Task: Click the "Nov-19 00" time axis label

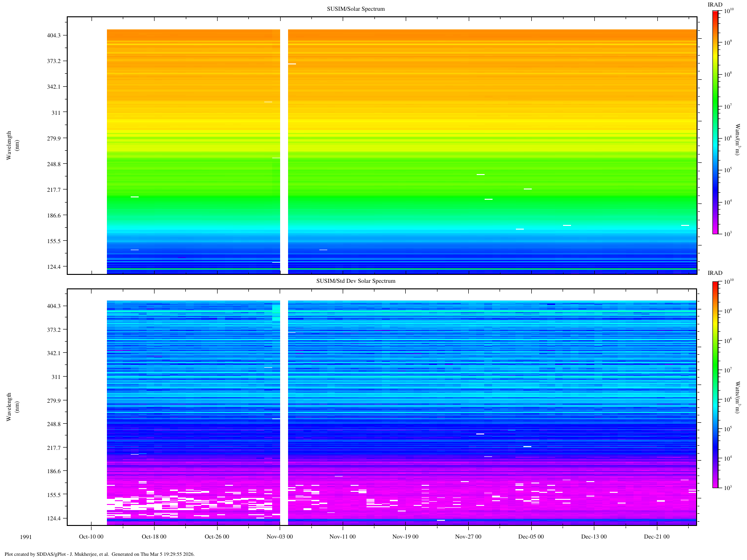Action: (405, 537)
